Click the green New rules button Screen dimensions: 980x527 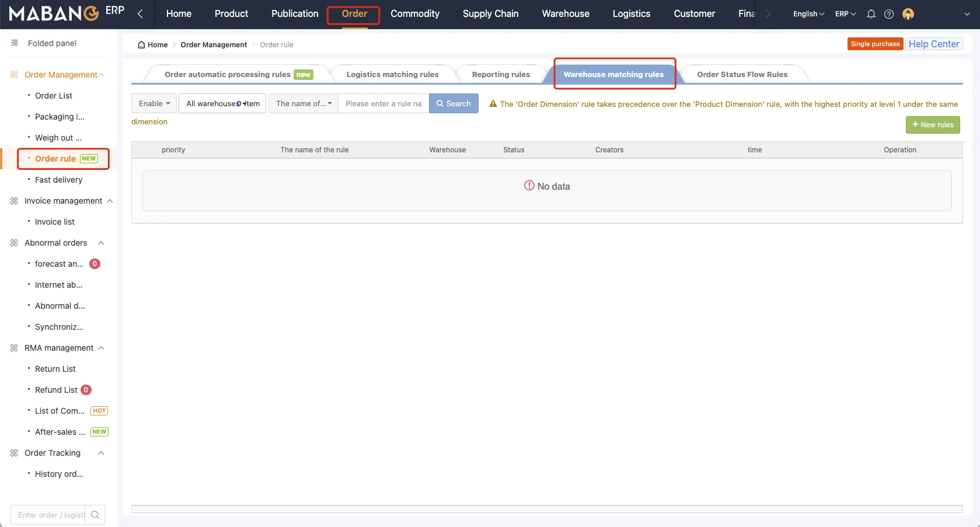932,125
